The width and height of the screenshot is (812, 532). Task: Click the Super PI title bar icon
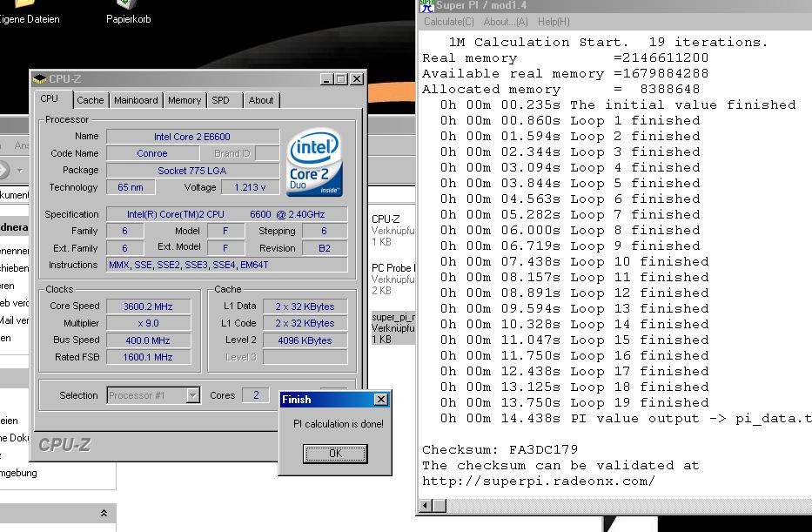point(426,7)
